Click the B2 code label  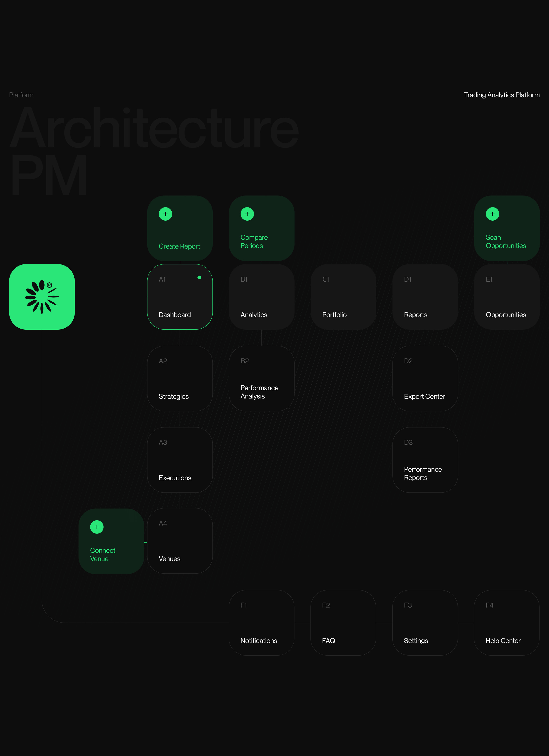tap(245, 361)
